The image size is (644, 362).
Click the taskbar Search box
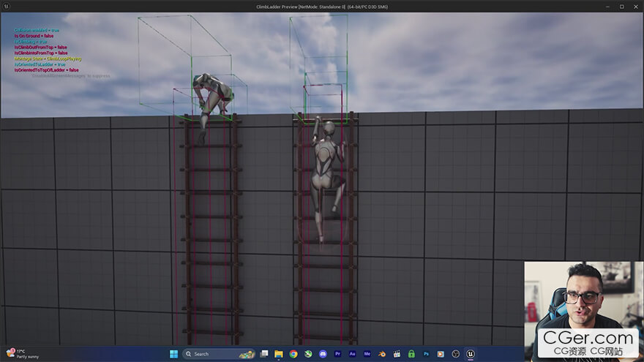[220, 354]
